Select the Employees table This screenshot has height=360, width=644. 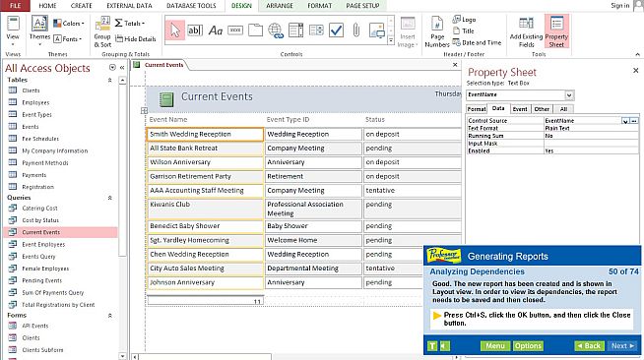(35, 102)
